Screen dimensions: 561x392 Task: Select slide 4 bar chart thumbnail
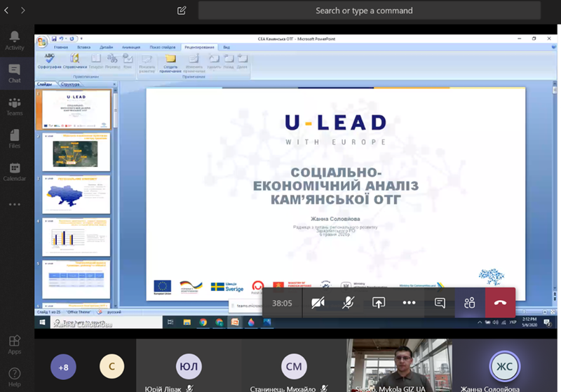(76, 237)
